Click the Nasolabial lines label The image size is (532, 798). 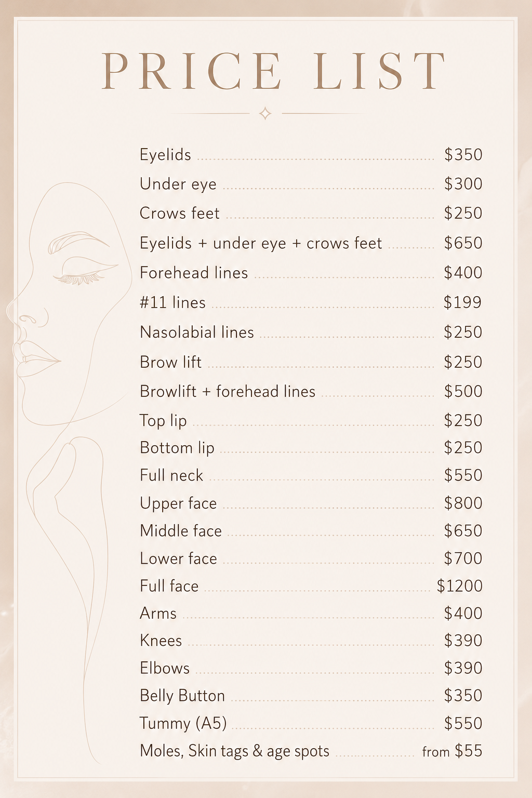tap(197, 332)
